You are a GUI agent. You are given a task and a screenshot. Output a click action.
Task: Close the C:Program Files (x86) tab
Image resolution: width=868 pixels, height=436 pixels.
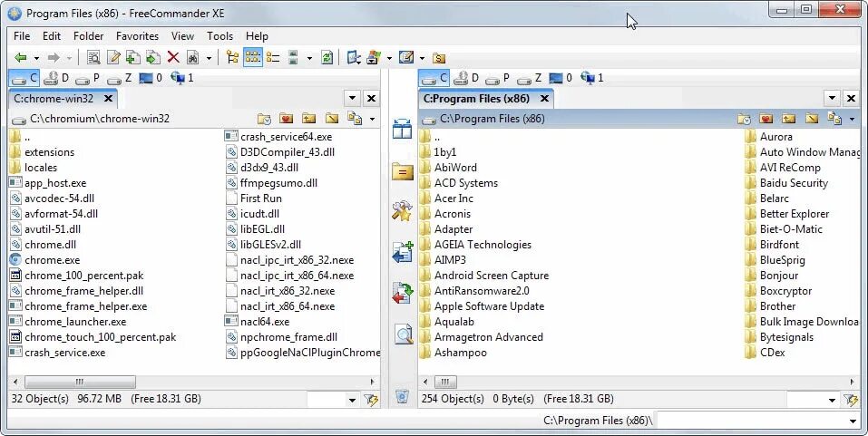pos(544,99)
